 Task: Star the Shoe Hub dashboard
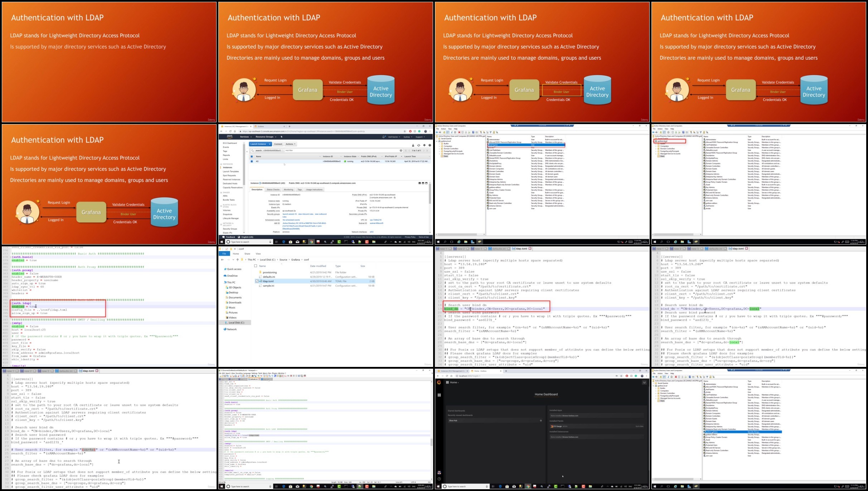[x=540, y=421]
